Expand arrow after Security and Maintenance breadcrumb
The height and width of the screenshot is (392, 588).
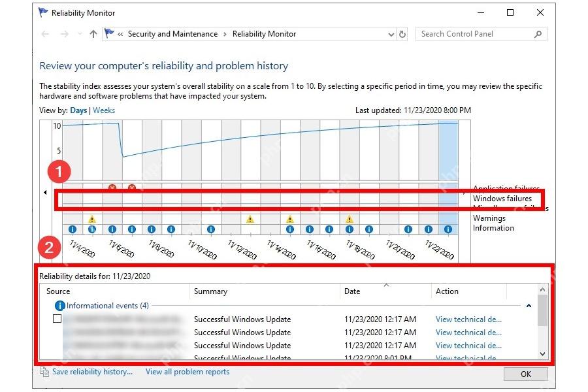click(225, 34)
